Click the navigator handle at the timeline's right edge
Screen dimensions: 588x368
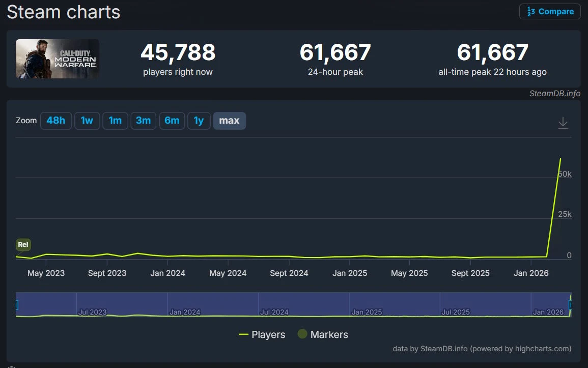coord(571,304)
